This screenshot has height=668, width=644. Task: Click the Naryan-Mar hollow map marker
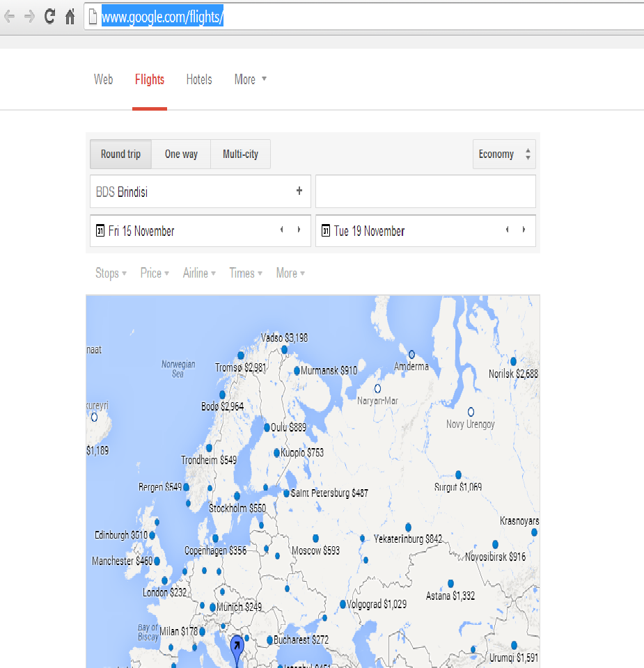[x=377, y=388]
